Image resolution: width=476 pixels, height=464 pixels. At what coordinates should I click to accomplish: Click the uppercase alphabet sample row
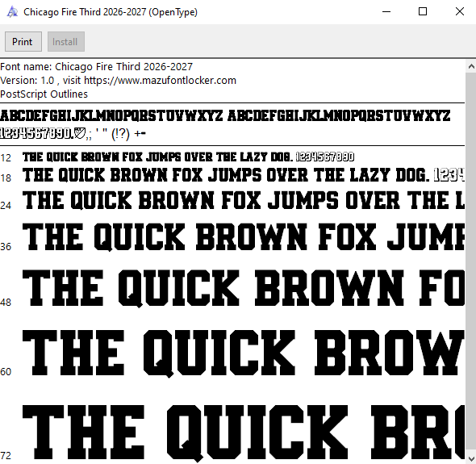[225, 115]
